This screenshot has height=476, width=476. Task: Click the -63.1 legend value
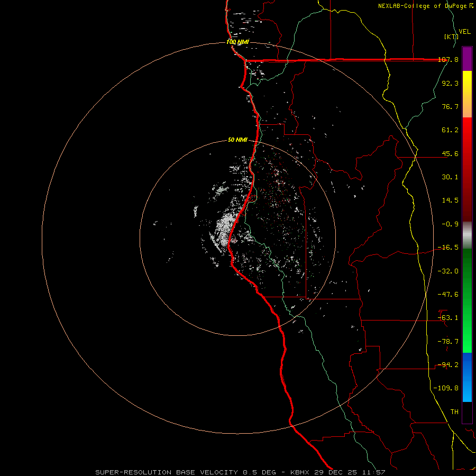coord(448,318)
